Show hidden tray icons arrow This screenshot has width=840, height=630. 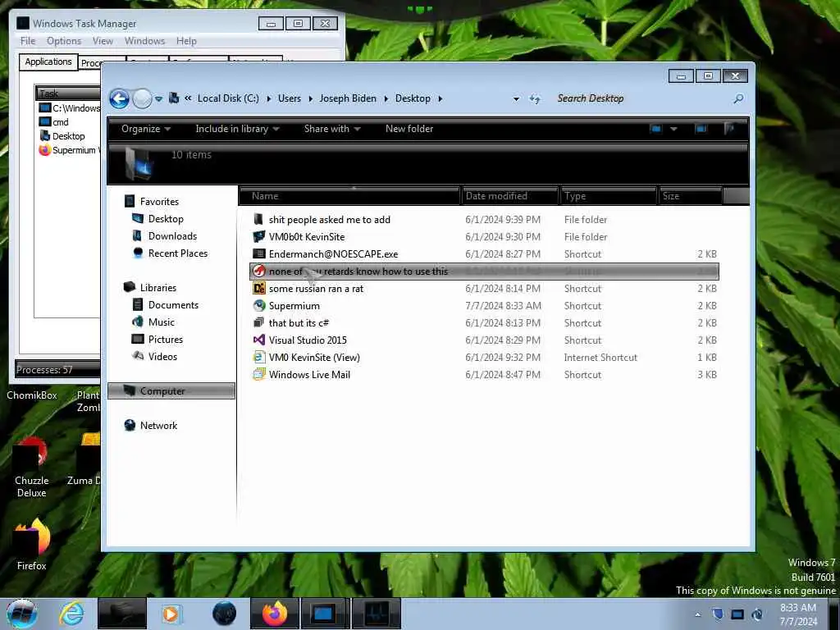tap(697, 614)
